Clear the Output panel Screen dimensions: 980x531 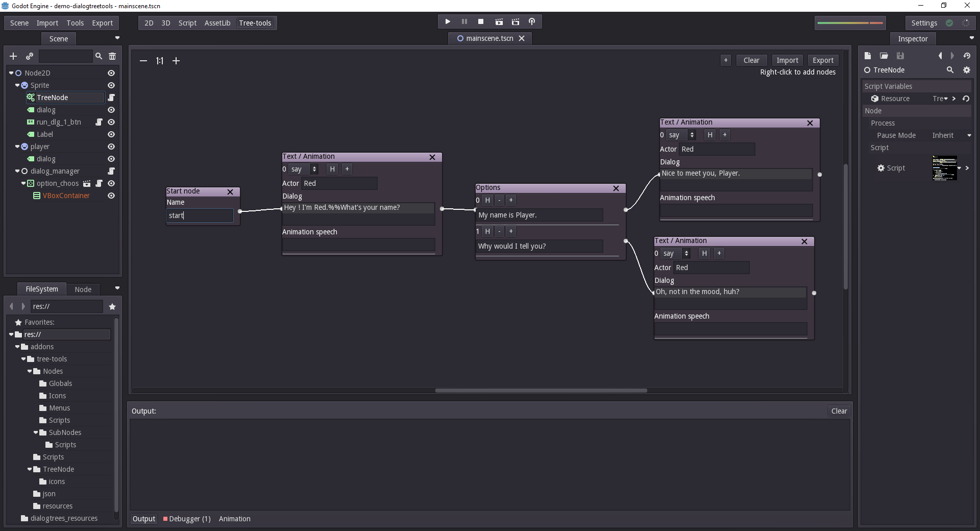(x=839, y=411)
